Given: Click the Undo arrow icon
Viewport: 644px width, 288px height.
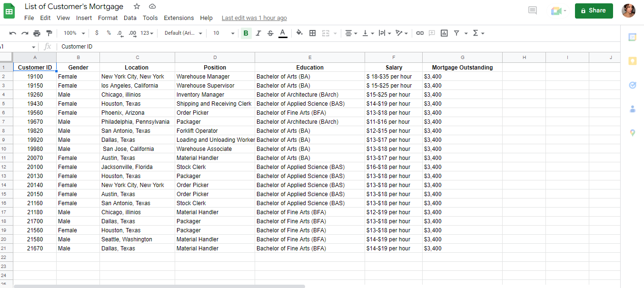Looking at the screenshot, I should (13, 33).
